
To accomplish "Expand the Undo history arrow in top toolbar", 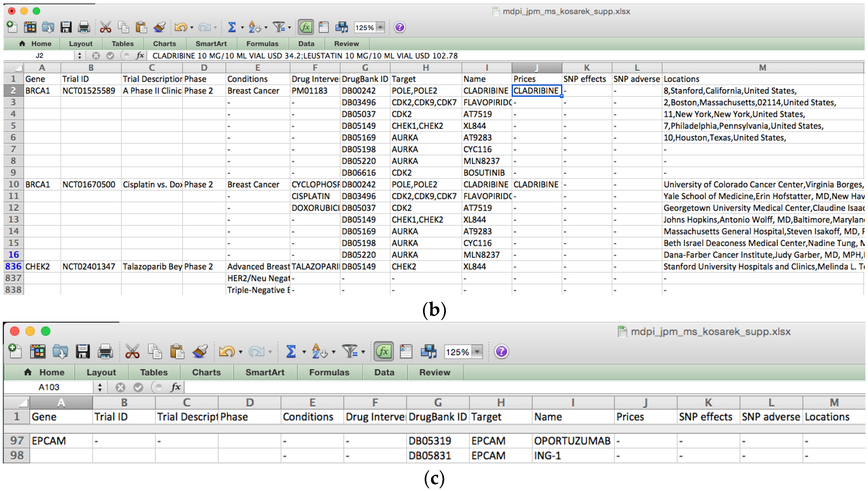I will [x=192, y=28].
